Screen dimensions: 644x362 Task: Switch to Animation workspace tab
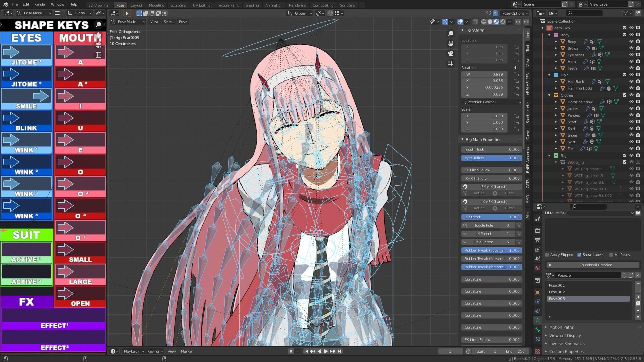click(x=274, y=5)
